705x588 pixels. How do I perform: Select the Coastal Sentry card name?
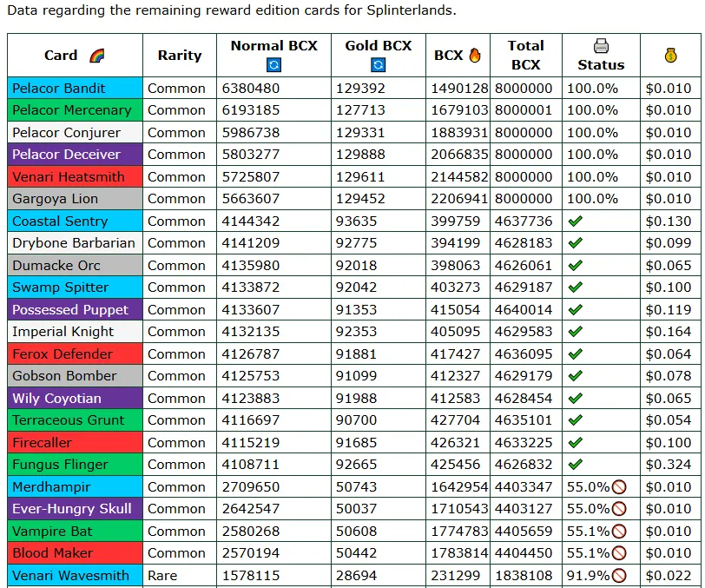click(x=60, y=221)
